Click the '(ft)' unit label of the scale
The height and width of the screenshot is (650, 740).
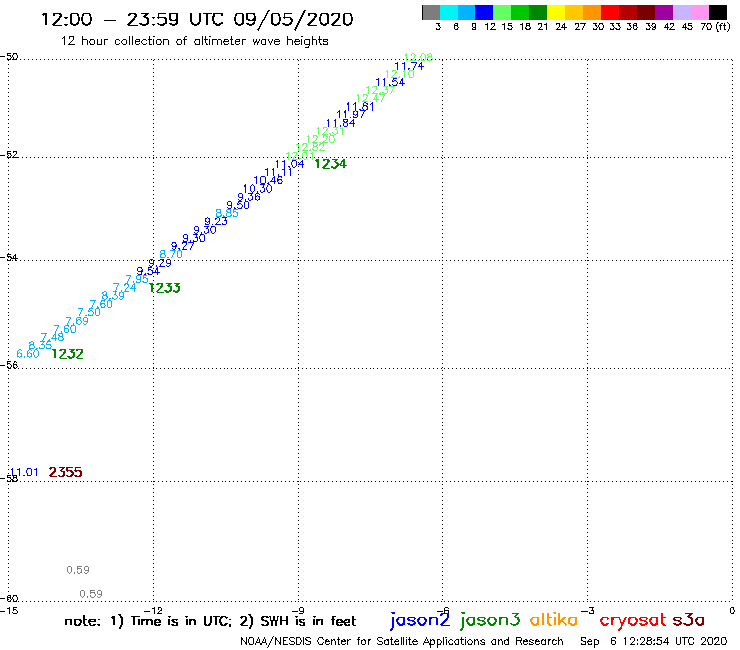click(x=723, y=27)
